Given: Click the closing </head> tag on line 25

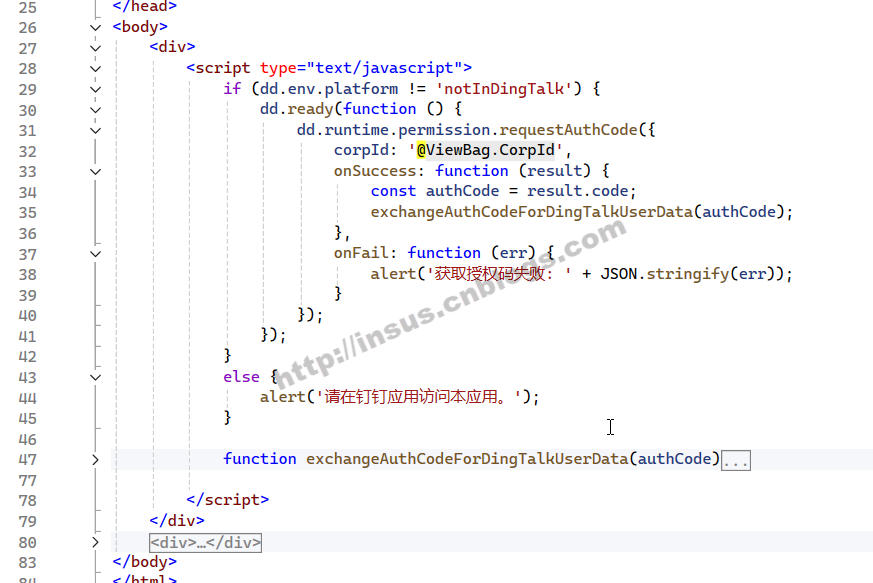Looking at the screenshot, I should click(x=145, y=6).
